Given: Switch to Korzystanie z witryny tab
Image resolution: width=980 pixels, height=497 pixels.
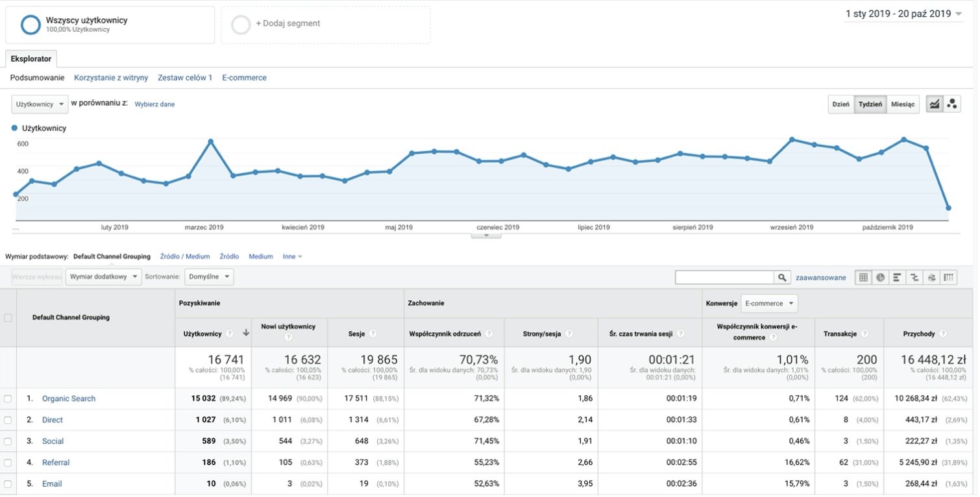Looking at the screenshot, I should coord(111,78).
